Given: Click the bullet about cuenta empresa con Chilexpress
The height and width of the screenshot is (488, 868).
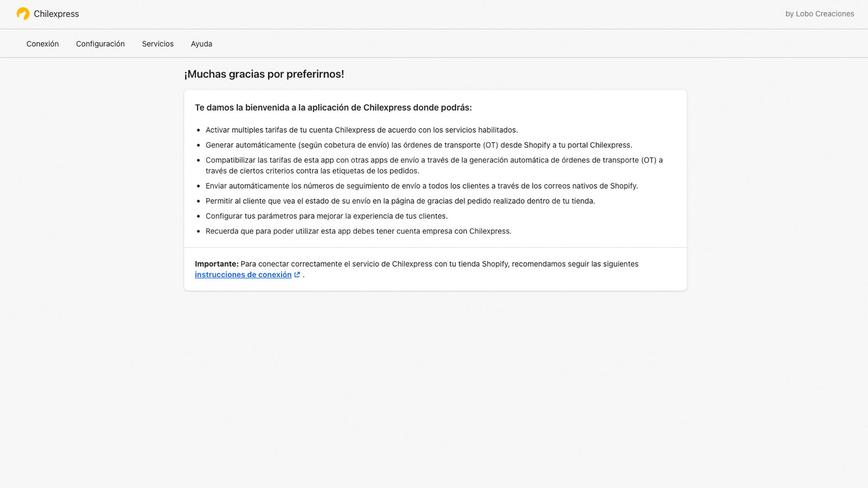Looking at the screenshot, I should [x=358, y=232].
